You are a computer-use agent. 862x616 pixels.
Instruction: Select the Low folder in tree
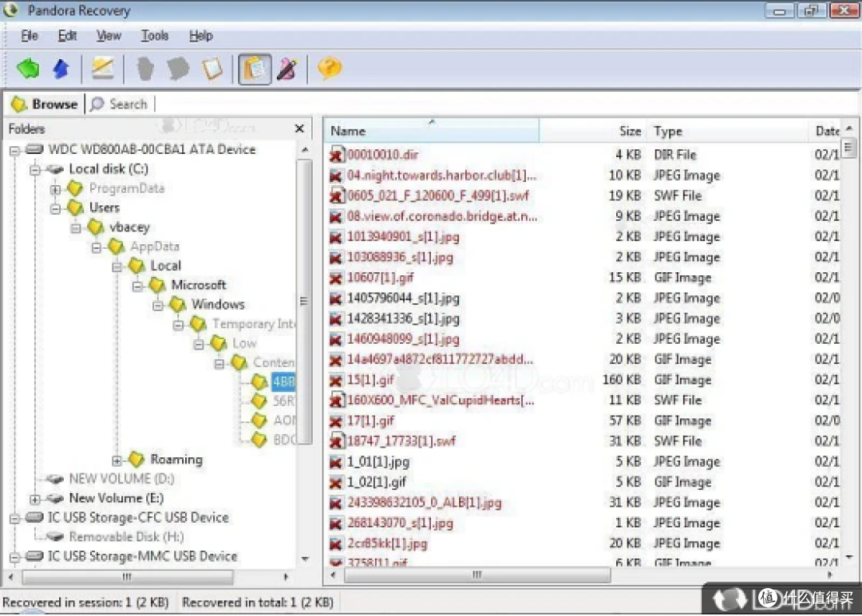(244, 343)
